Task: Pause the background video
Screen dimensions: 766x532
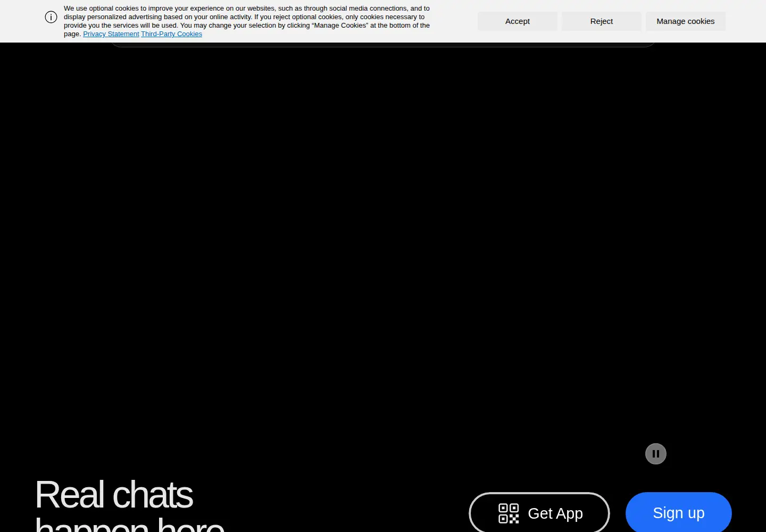Action: pos(655,454)
